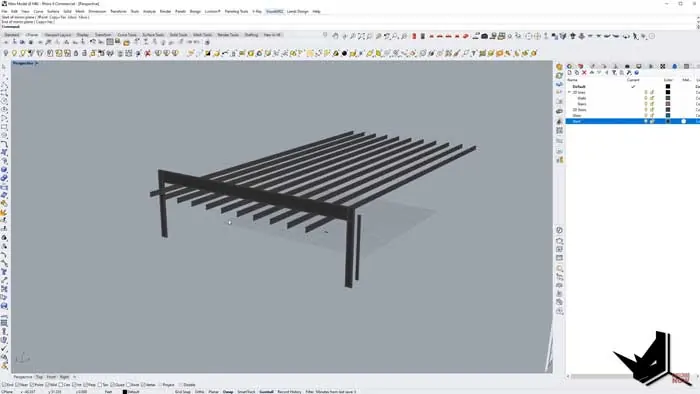Toggle SmartTrack in status bar
Viewport: 700px width, 394px height.
[246, 391]
